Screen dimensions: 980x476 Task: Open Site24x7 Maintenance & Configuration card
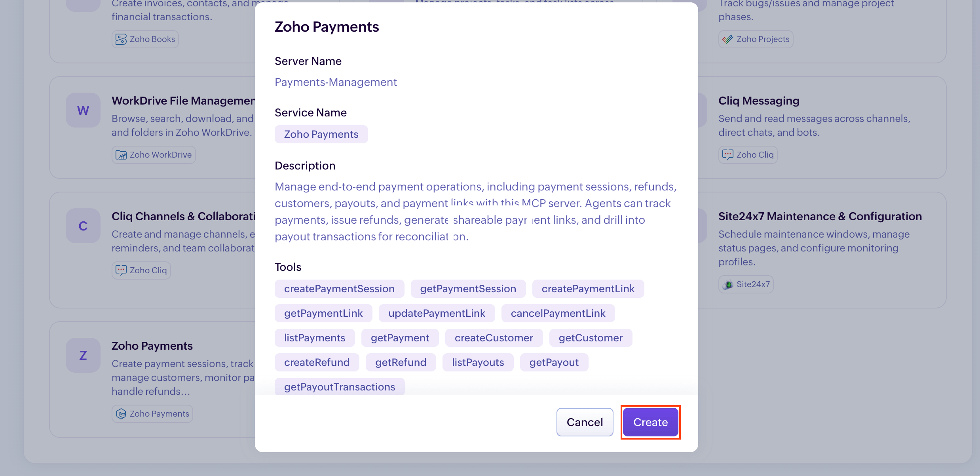click(820, 216)
